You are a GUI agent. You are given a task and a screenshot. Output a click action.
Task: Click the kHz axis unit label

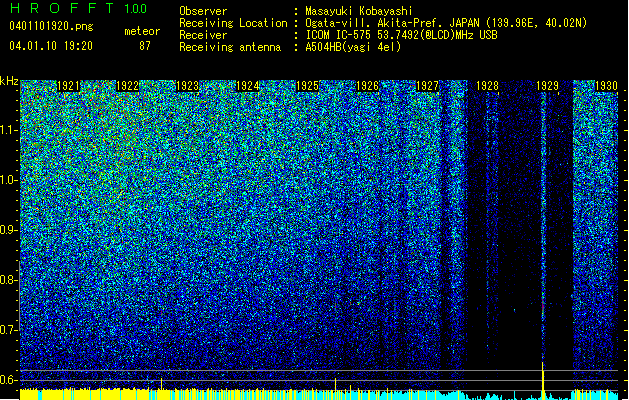[9, 81]
